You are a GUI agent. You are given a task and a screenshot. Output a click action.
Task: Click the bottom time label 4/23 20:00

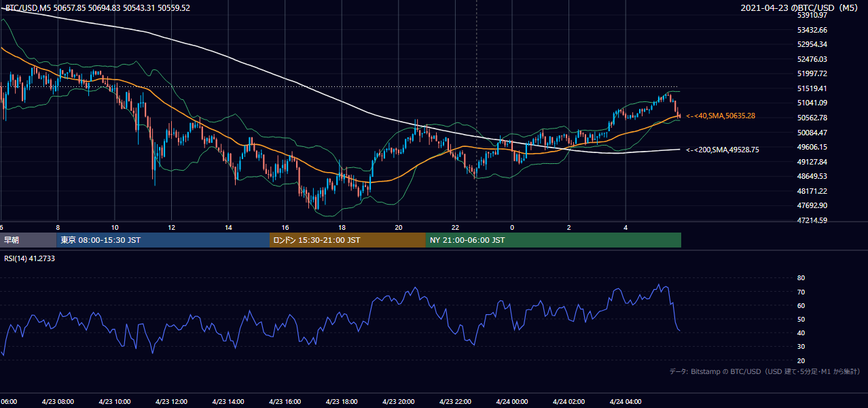coord(399,402)
